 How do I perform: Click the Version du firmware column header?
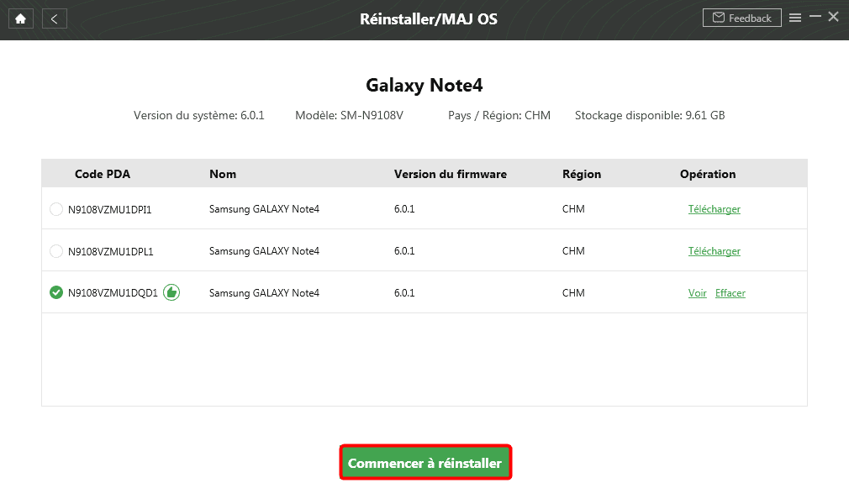[x=450, y=174]
